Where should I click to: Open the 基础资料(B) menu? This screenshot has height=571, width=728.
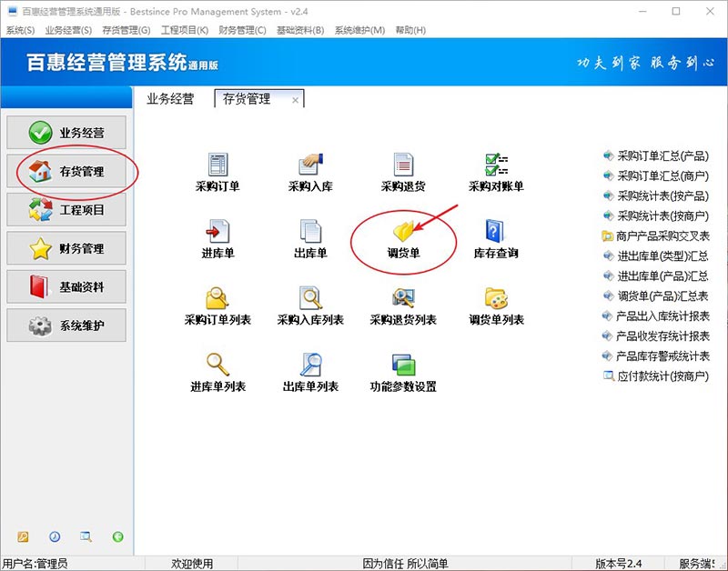click(300, 30)
